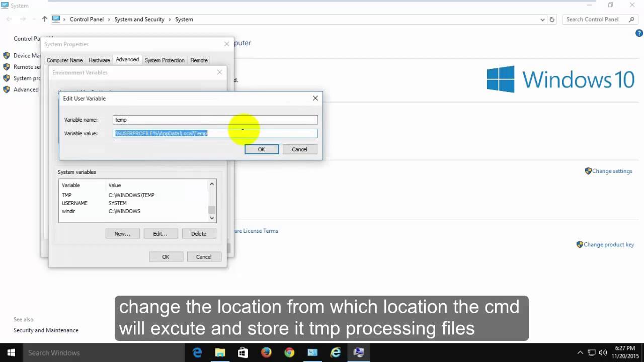
Task: Close the Edit User Variable dialog
Action: pos(315,98)
